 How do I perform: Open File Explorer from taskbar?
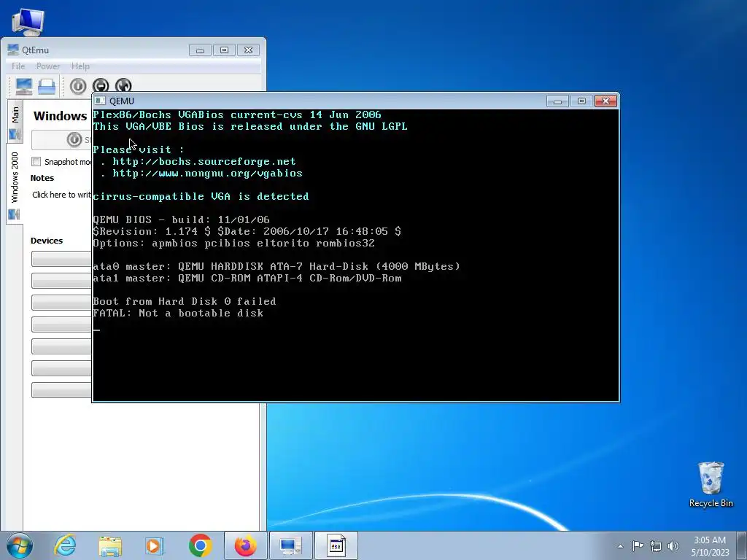110,545
